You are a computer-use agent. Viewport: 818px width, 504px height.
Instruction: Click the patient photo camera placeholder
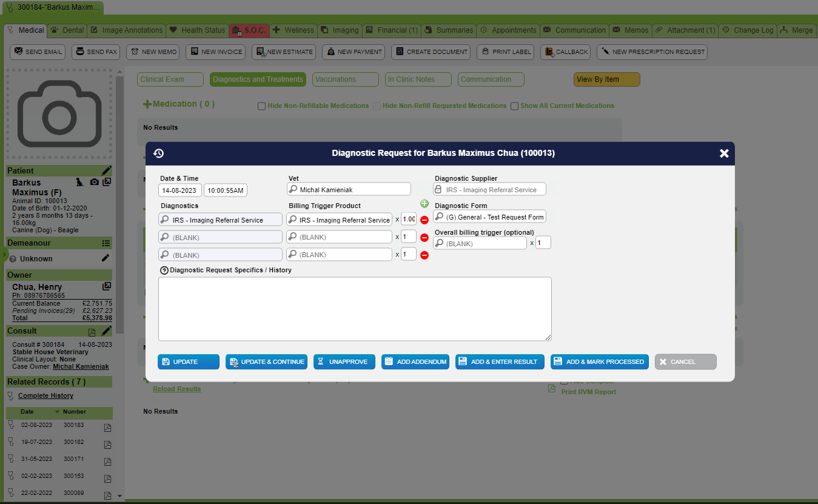[x=59, y=113]
